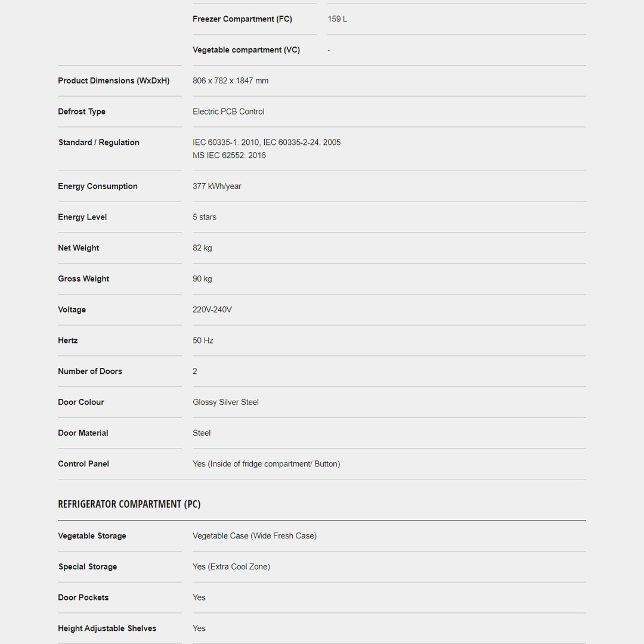Click the Vegetable compartment (VC) label
Image resolution: width=644 pixels, height=644 pixels.
pos(246,50)
